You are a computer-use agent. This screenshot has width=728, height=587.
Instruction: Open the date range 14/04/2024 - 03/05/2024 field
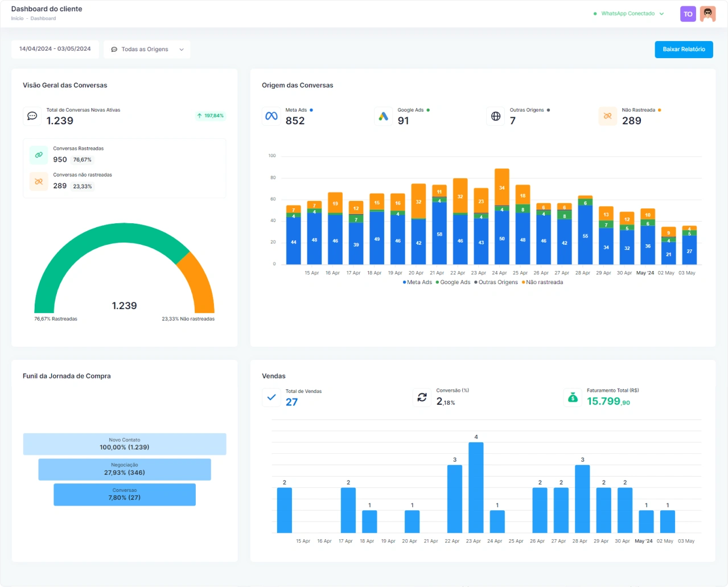tap(55, 49)
